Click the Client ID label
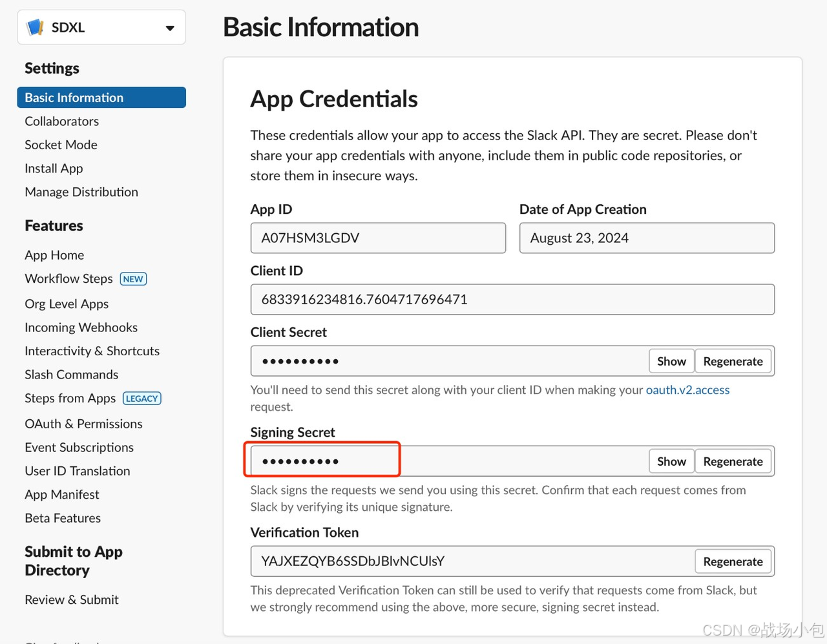 [277, 271]
